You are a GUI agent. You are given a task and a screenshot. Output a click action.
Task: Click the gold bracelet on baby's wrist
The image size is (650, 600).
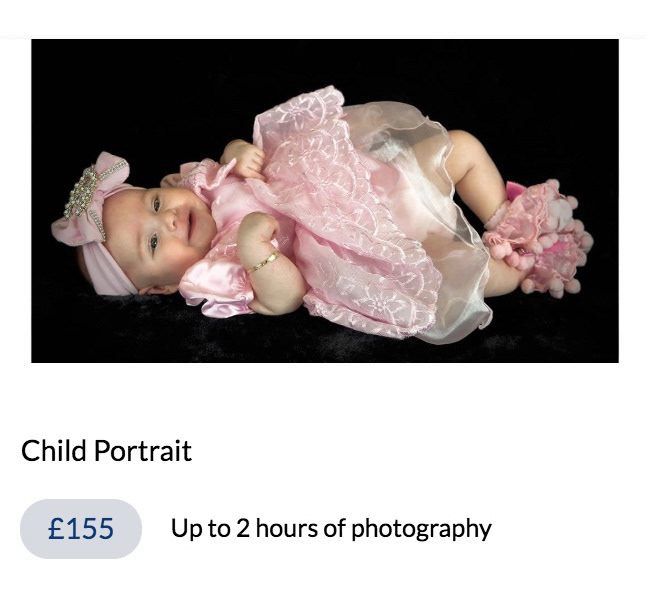[263, 262]
